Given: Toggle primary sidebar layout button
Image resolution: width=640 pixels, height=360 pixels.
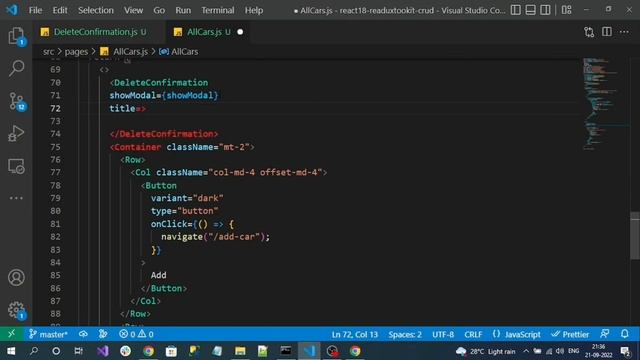Looking at the screenshot, I should 516,10.
